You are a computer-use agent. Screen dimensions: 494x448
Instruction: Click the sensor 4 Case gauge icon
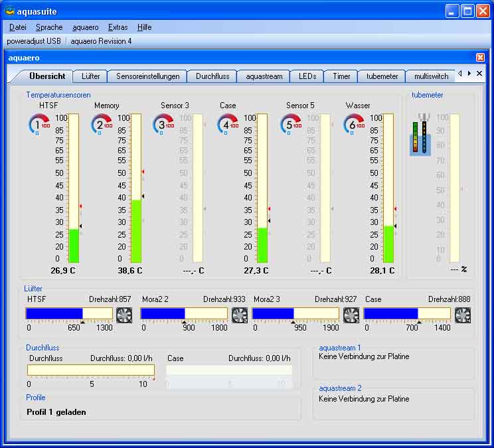click(228, 124)
